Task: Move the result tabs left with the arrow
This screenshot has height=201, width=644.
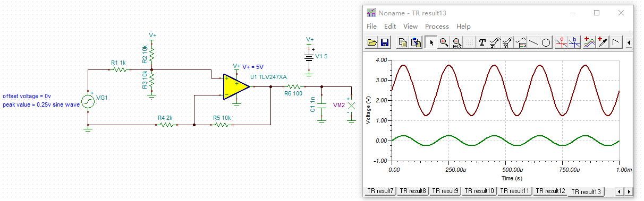Action: [x=620, y=191]
